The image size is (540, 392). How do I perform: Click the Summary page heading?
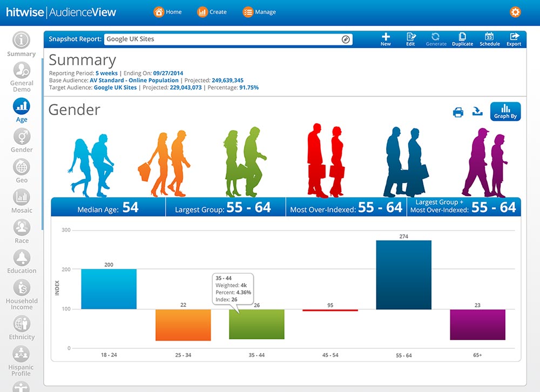82,60
